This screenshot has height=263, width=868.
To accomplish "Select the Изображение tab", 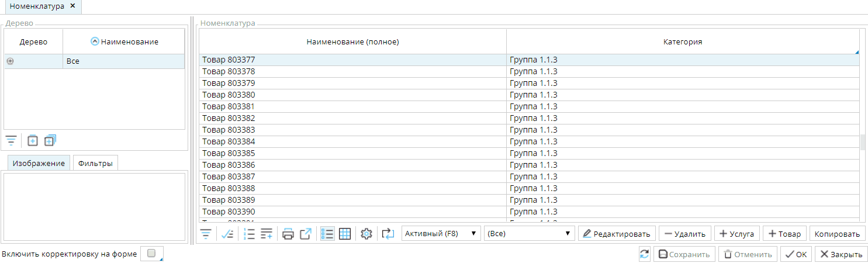I will point(39,164).
